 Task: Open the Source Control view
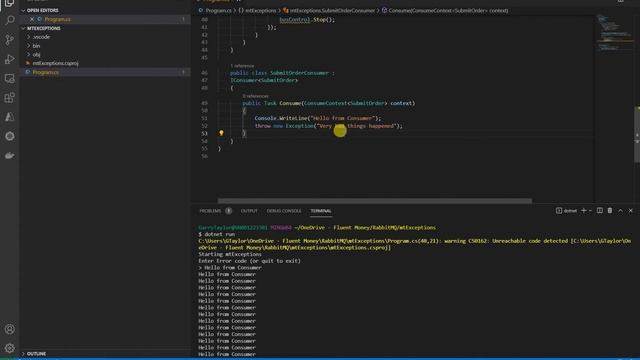pos(9,40)
